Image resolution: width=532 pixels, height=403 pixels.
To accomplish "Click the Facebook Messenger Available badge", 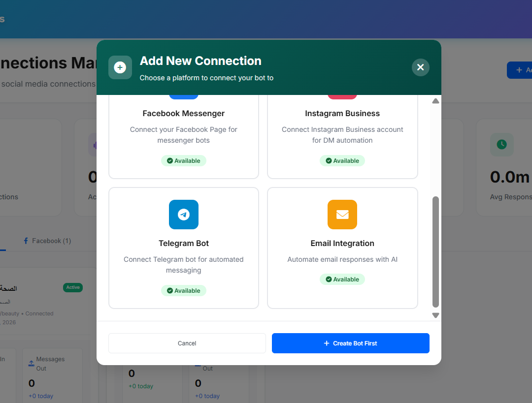I will coord(184,161).
